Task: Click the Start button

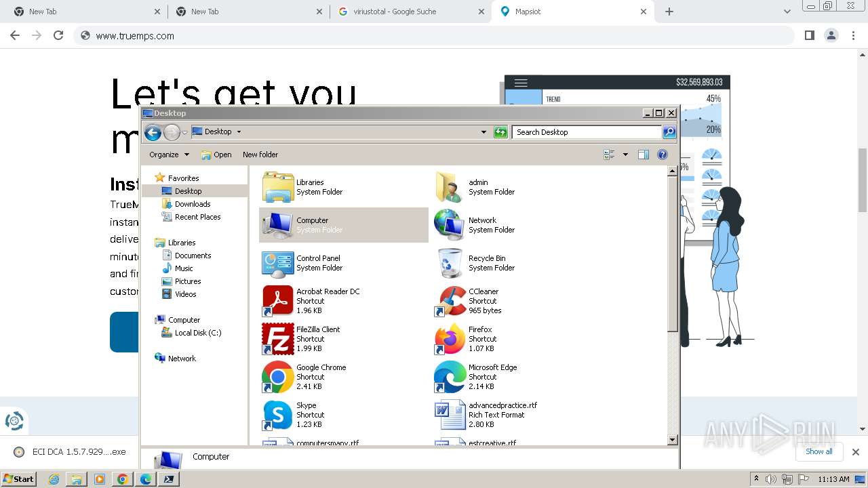Action: pyautogui.click(x=19, y=479)
